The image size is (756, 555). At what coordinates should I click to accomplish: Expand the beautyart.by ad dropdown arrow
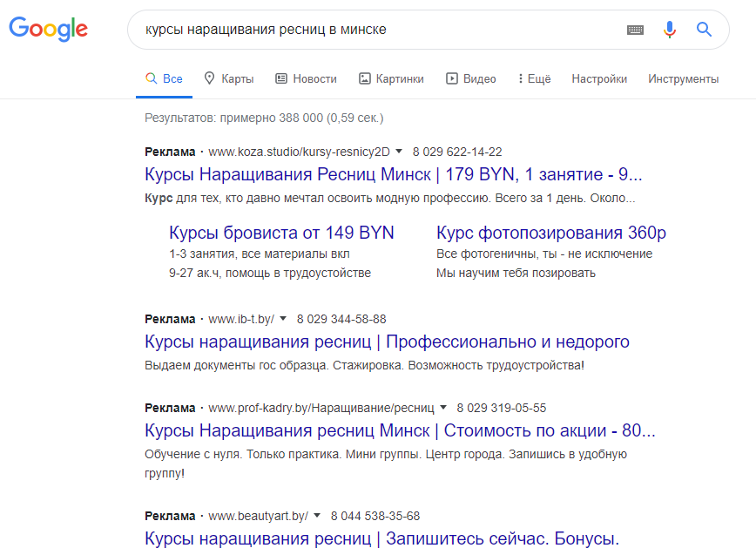(x=317, y=516)
